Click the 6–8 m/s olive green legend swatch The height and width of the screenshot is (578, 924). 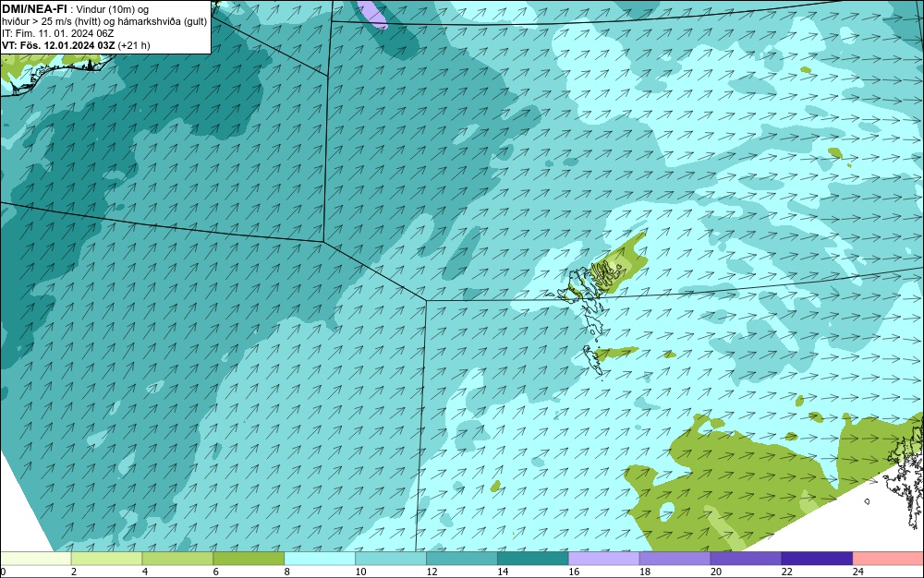tap(249, 559)
